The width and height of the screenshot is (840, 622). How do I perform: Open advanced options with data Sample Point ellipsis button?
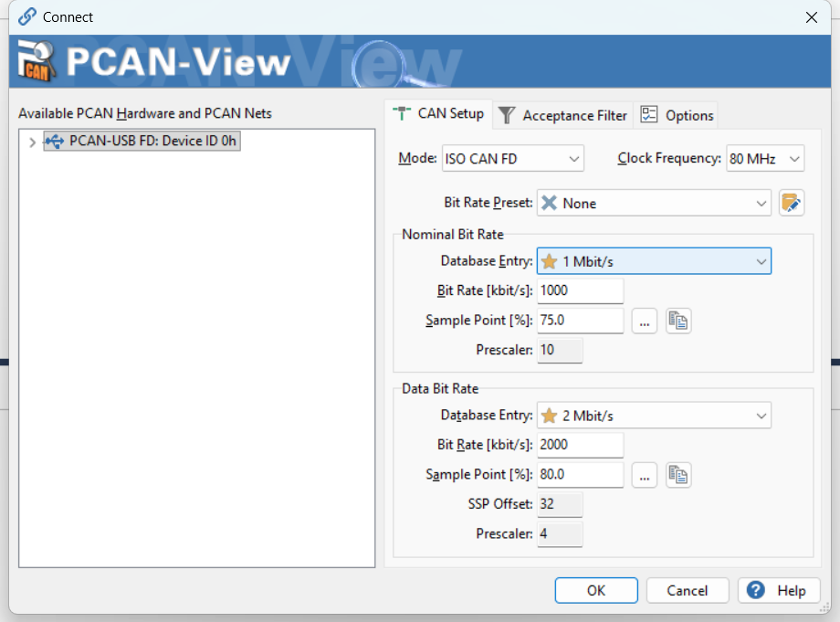click(645, 475)
